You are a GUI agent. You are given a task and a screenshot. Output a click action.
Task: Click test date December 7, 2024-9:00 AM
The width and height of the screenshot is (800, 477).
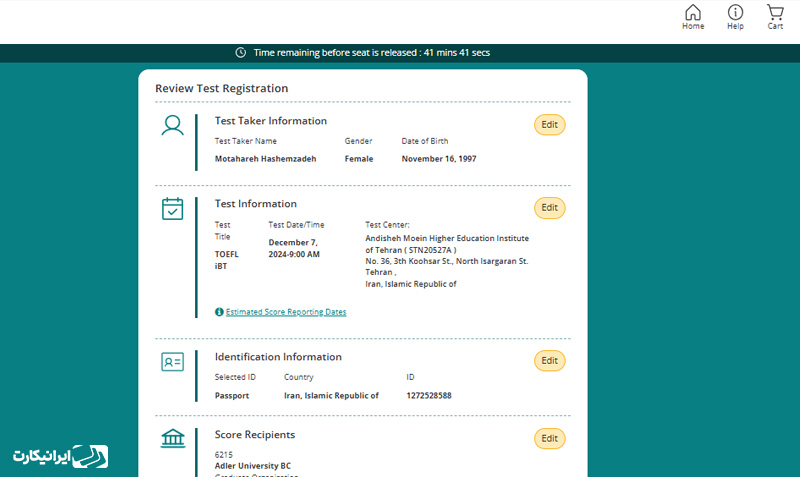(x=294, y=248)
